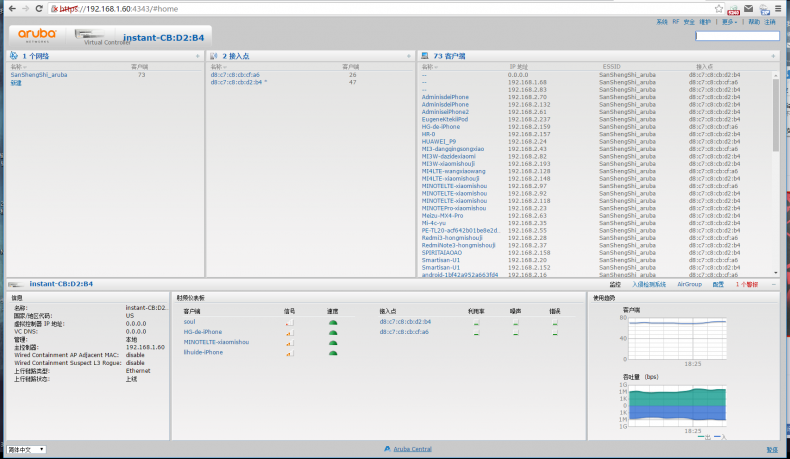The image size is (790, 459).
Task: Click the access points panel icon
Action: pos(216,56)
